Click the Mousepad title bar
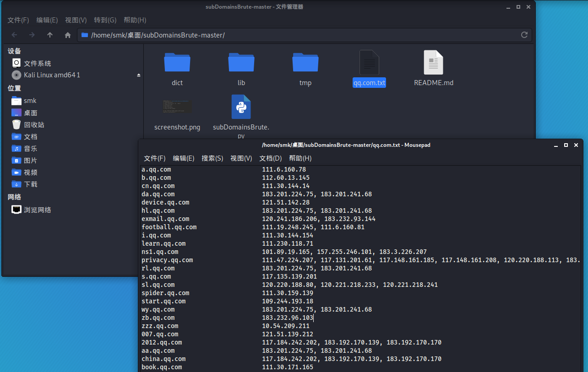The width and height of the screenshot is (588, 372). coord(346,145)
